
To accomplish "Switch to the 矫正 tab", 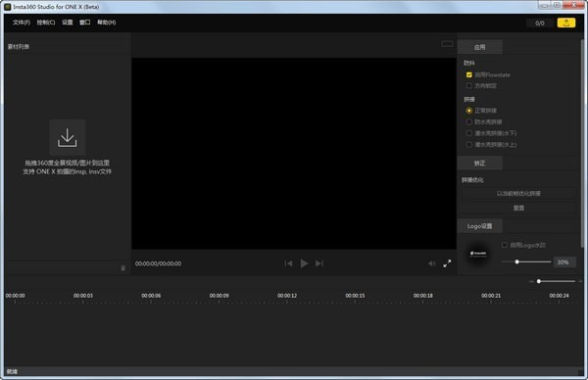I will [479, 163].
